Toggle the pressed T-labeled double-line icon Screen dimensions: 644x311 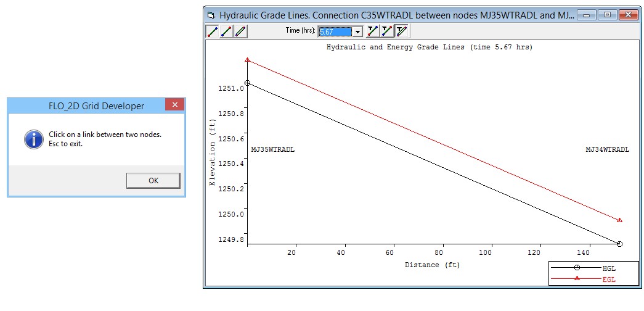401,31
